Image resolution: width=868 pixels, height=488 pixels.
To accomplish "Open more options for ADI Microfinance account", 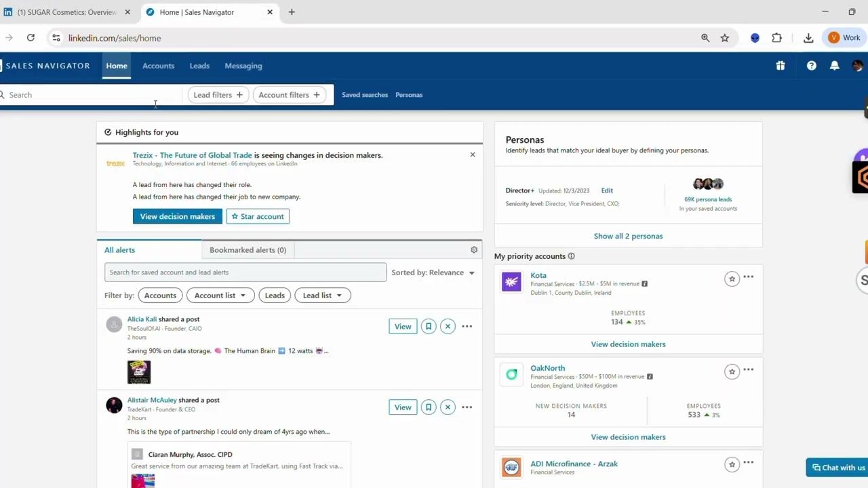I will [748, 463].
